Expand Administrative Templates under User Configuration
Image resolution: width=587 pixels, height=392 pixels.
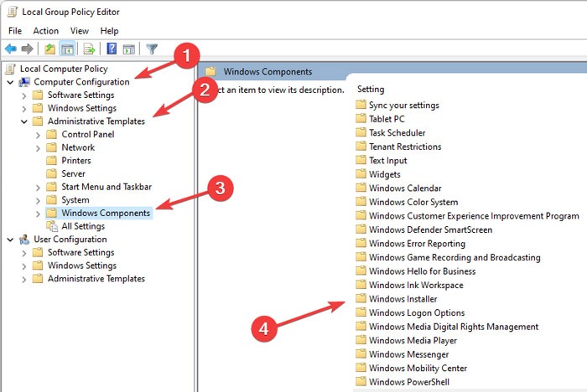[x=24, y=279]
